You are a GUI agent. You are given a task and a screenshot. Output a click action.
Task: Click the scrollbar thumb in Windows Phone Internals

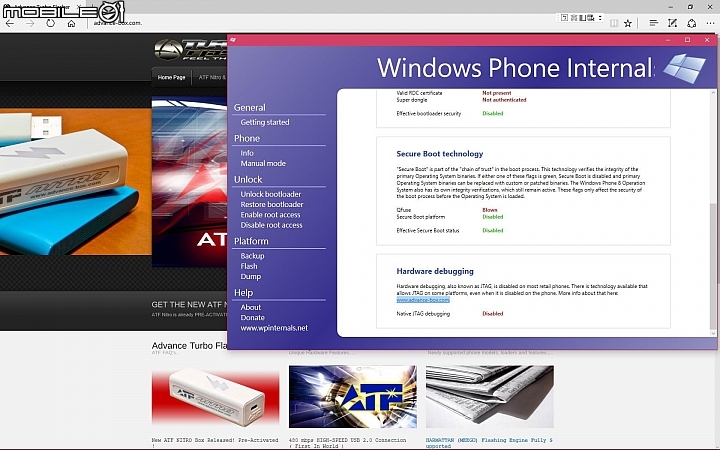click(713, 266)
